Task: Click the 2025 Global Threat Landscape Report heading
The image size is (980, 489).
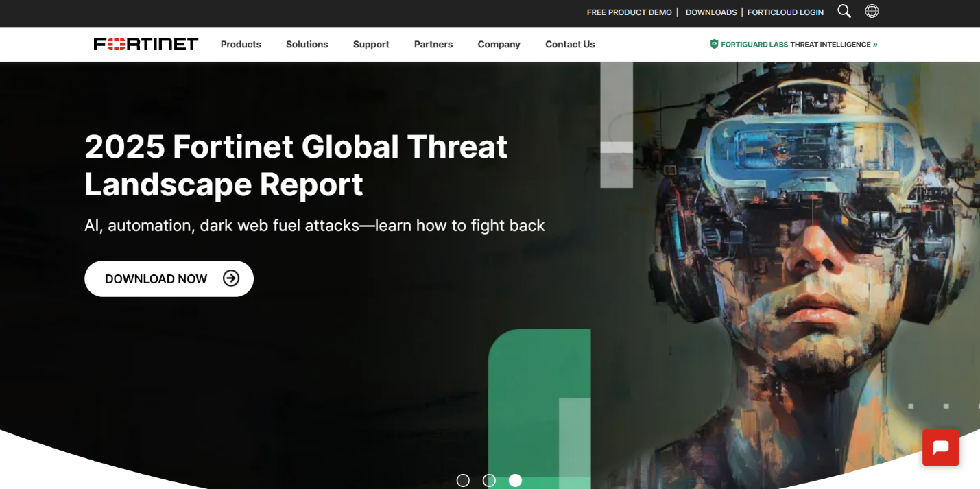Action: tap(296, 165)
